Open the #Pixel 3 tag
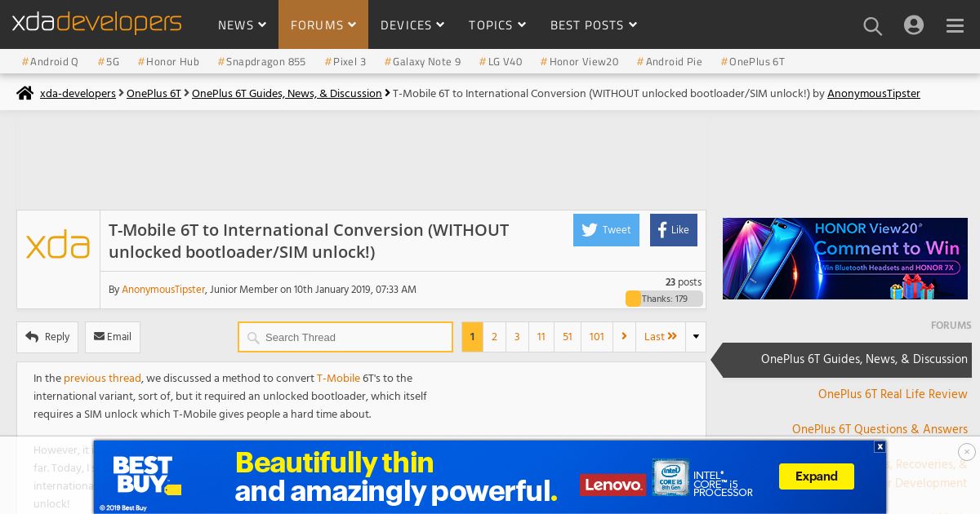This screenshot has height=514, width=980. pos(345,61)
